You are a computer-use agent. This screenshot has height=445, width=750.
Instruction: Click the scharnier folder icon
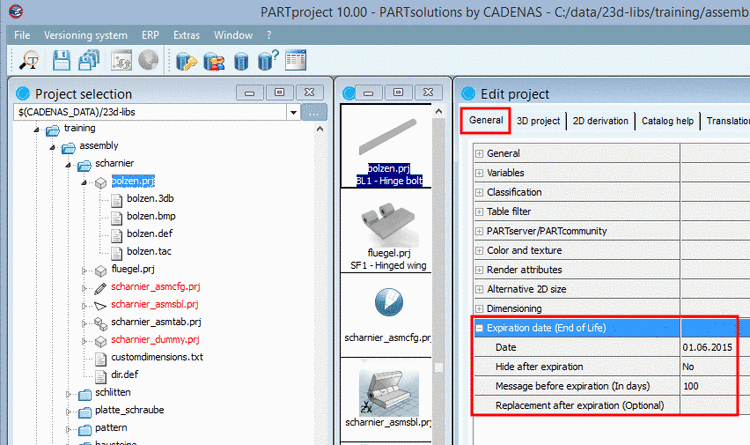84,165
